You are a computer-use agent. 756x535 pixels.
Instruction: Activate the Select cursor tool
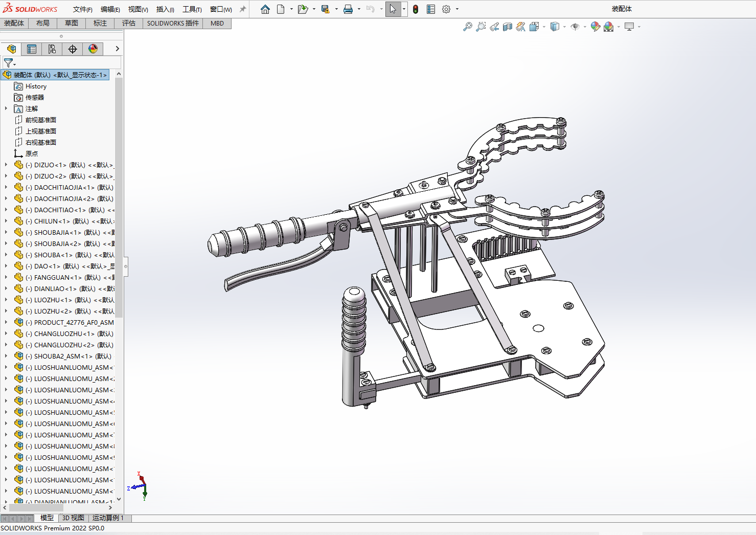(393, 9)
